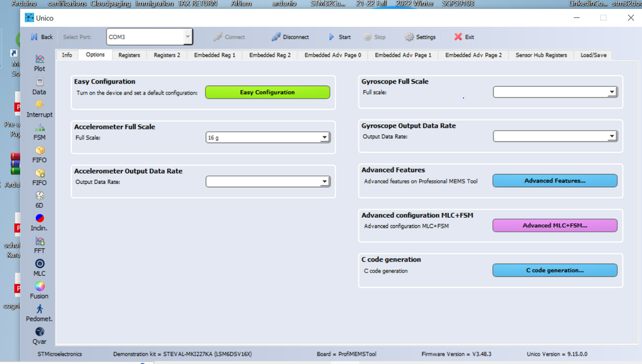Minimize the Unico window
The width and height of the screenshot is (642, 364).
tap(576, 17)
